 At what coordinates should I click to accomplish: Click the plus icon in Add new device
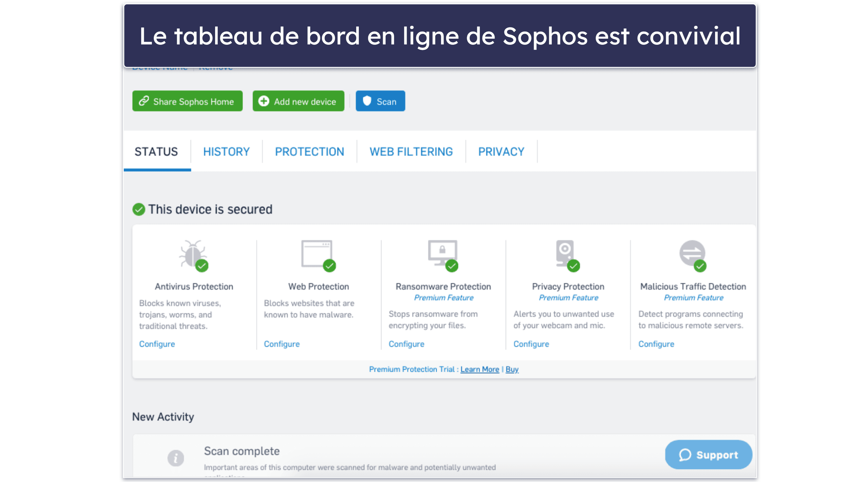tap(264, 101)
